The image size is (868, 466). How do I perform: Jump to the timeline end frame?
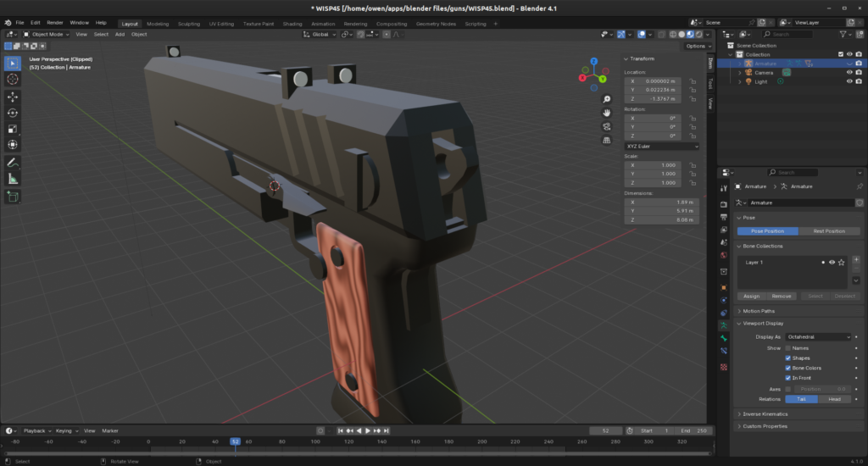tap(387, 430)
